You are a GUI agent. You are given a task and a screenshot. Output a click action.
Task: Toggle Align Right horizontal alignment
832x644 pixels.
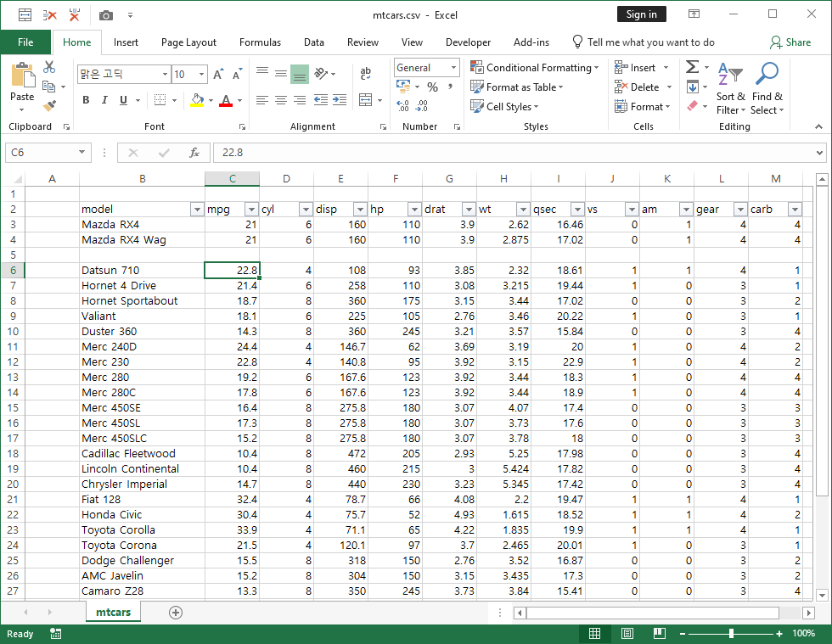pos(300,100)
